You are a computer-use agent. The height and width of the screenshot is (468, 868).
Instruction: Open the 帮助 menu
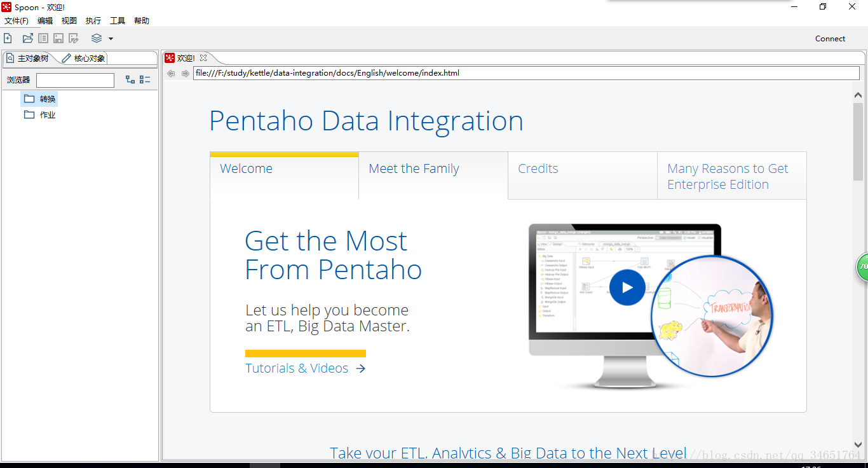(x=142, y=21)
